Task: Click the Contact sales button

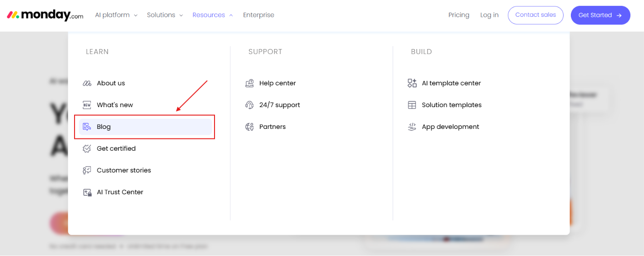Action: click(535, 15)
